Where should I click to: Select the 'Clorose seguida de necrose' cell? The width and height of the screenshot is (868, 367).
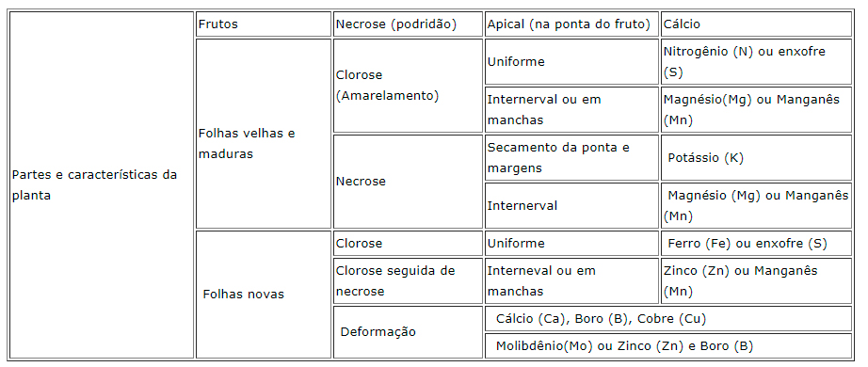tap(408, 280)
